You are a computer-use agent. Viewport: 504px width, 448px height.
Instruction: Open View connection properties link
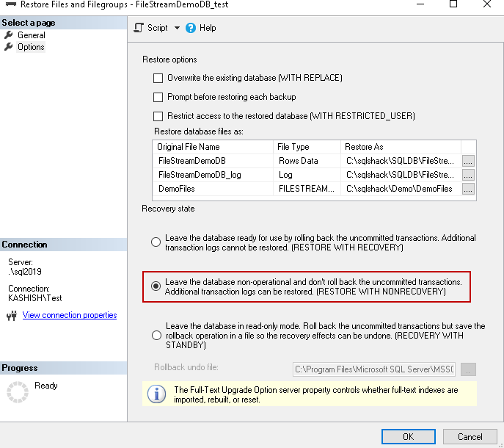click(70, 316)
